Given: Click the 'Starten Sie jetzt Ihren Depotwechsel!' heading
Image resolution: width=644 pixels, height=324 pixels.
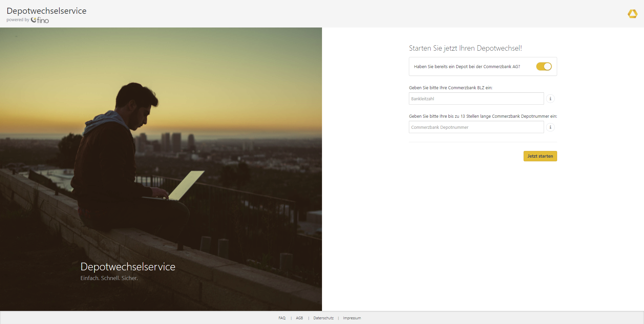Looking at the screenshot, I should pos(465,48).
